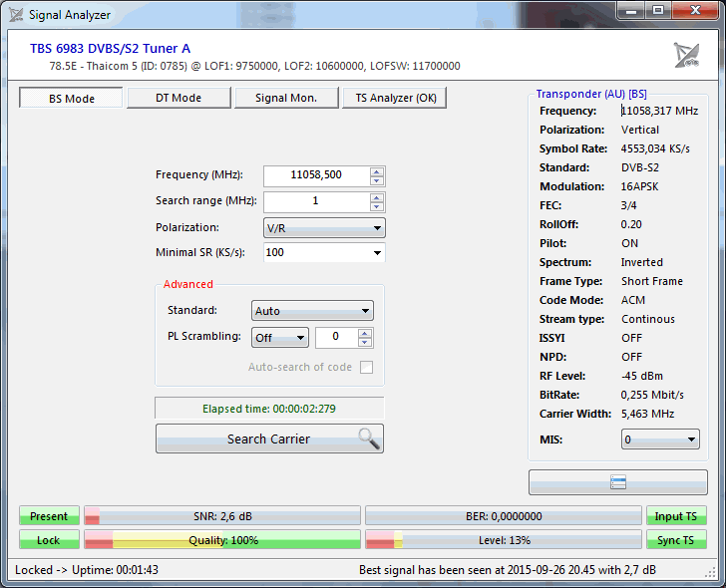Viewport: 726px width, 588px height.
Task: Decrease Search range with down arrow
Action: [x=377, y=206]
